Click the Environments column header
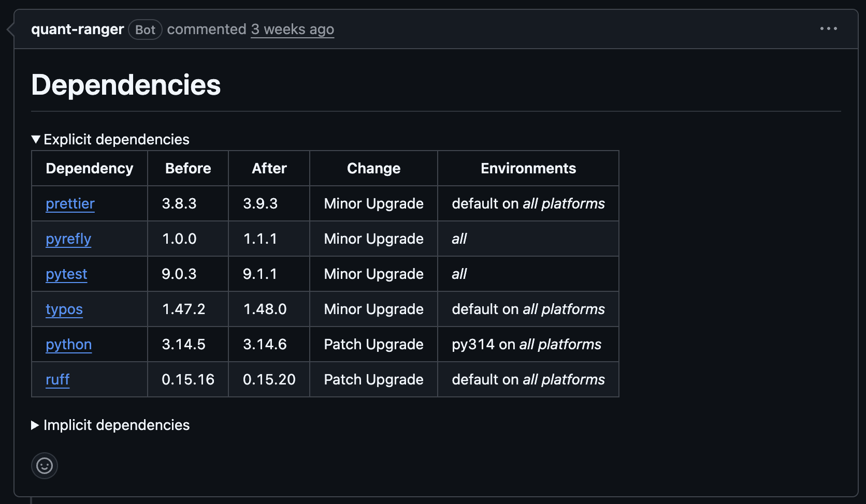This screenshot has height=504, width=866. (x=528, y=168)
